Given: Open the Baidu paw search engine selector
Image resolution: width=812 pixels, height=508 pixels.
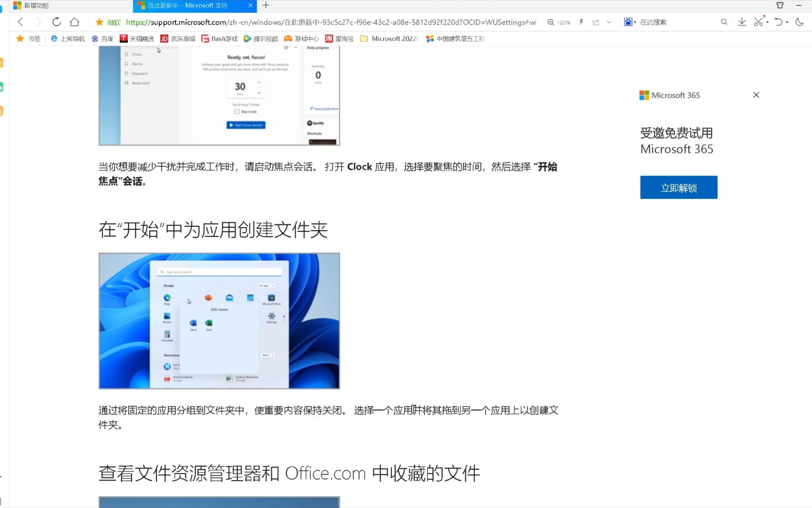Looking at the screenshot, I should click(x=630, y=22).
